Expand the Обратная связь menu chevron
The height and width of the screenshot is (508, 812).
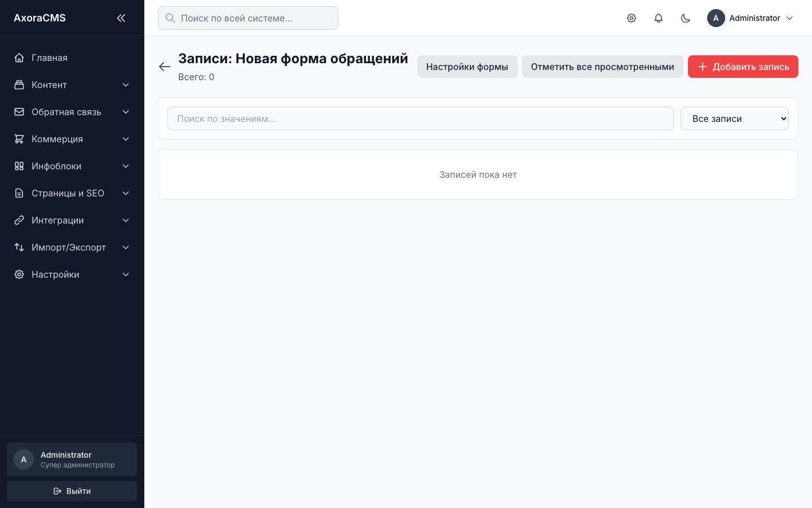(x=126, y=112)
